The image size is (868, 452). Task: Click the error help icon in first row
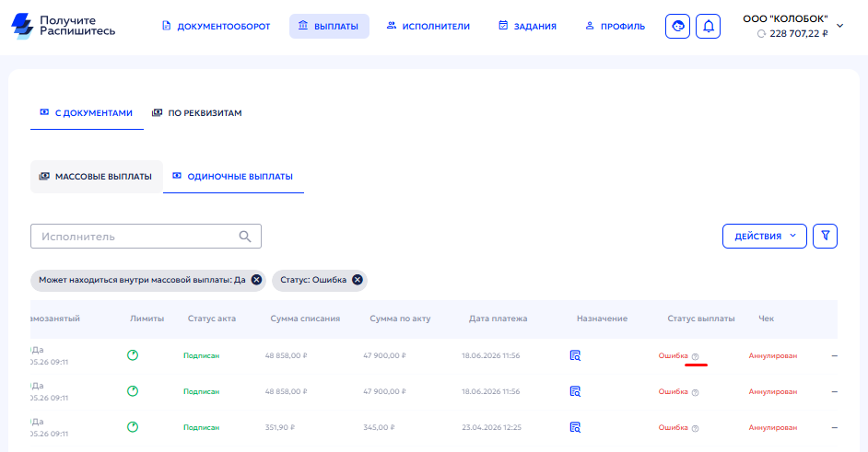pos(696,356)
